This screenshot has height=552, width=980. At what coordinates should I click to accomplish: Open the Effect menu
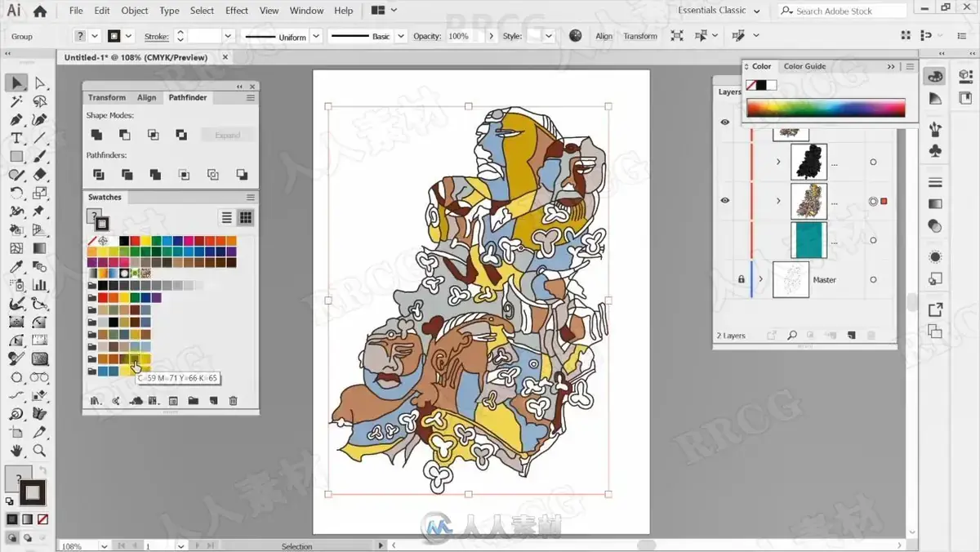click(237, 11)
